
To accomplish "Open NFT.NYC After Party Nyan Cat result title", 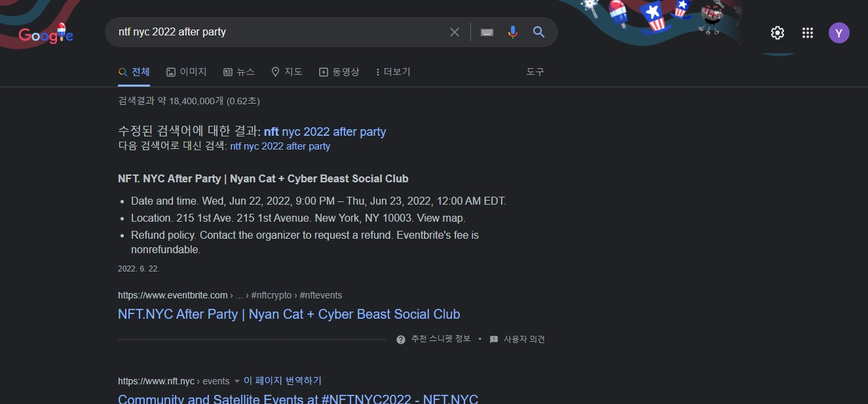I will 289,314.
